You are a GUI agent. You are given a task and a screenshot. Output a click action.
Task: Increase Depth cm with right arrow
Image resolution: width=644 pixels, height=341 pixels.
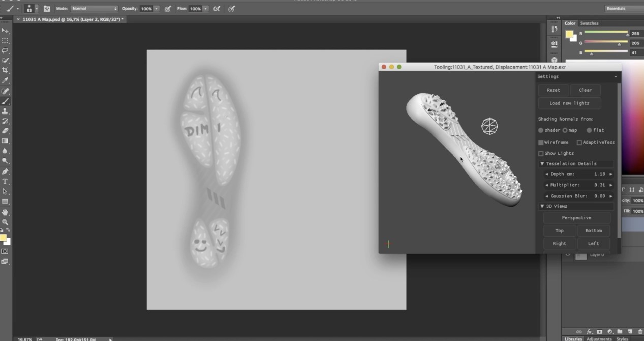pos(611,174)
